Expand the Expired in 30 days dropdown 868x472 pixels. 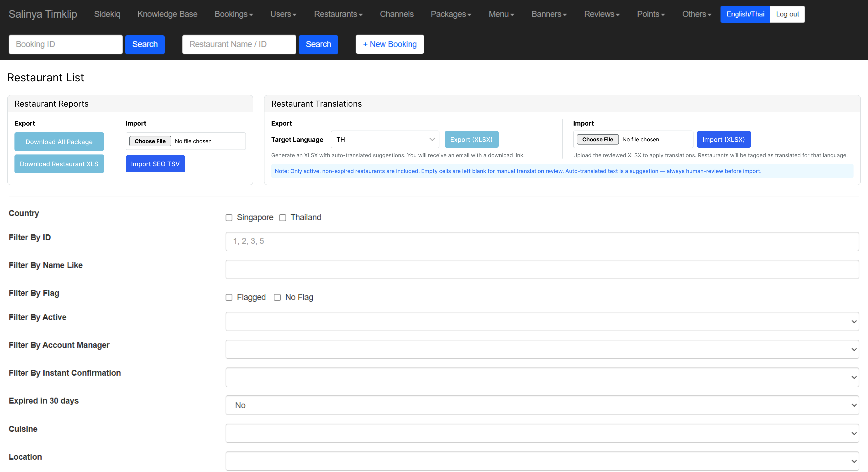(x=542, y=405)
